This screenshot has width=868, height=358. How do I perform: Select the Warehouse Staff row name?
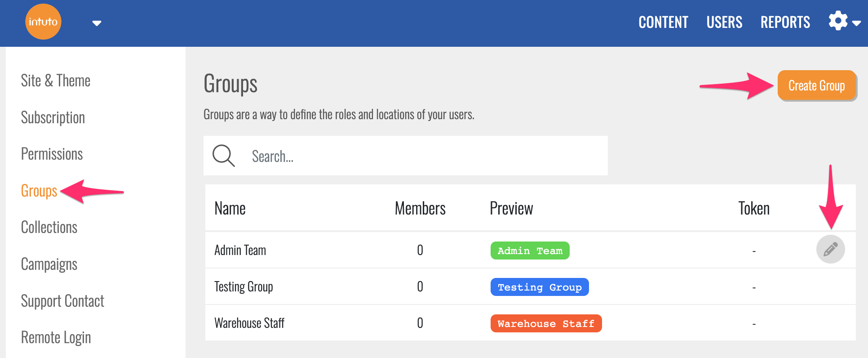click(249, 323)
